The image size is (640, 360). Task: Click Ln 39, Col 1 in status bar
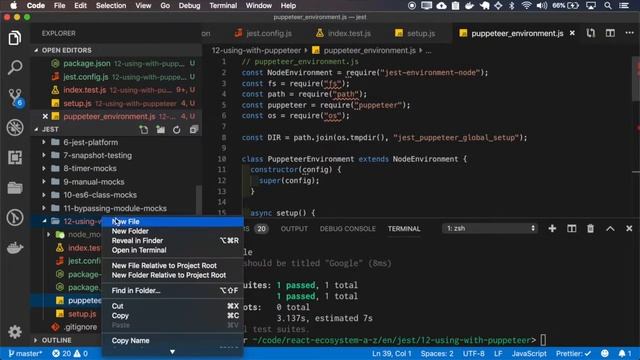tap(391, 353)
